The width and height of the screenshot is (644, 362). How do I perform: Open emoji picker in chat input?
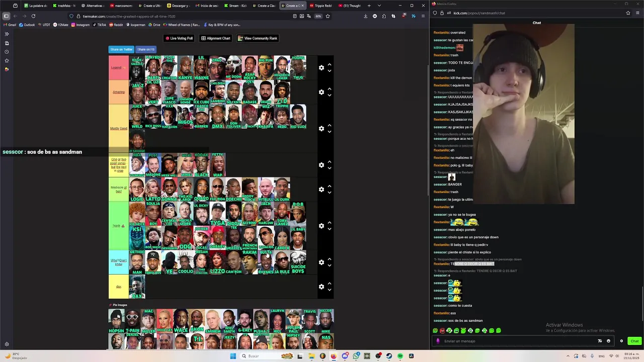pyautogui.click(x=608, y=341)
